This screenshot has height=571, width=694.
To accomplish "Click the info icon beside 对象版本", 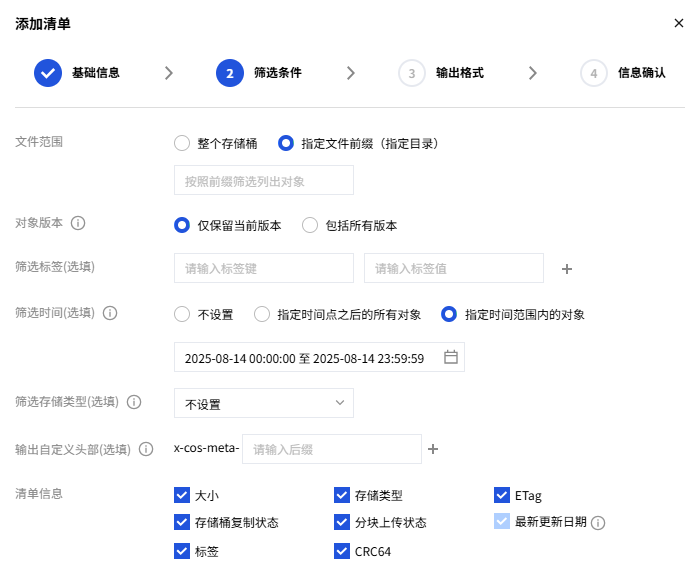I will point(78,223).
